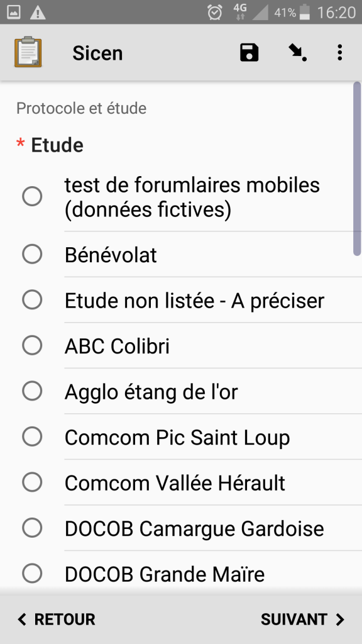
Task: Choose the DOCOB Camargue Gardoise option
Action: click(x=181, y=528)
